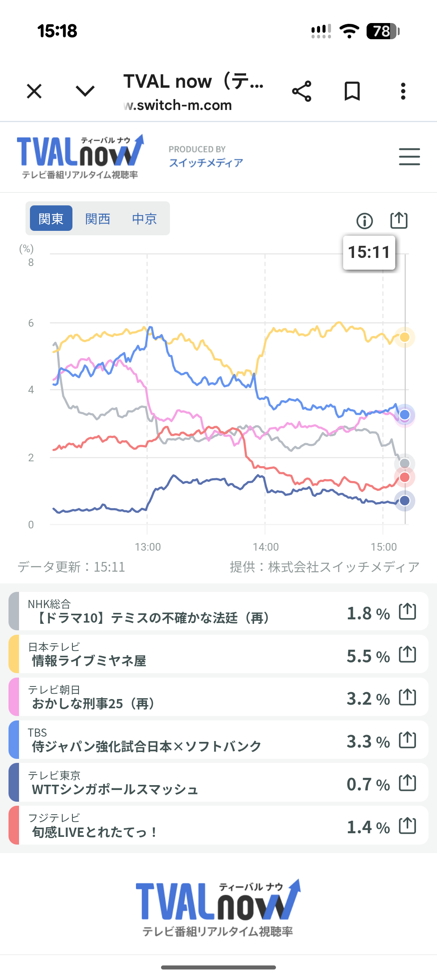
Task: Share the chart using the export icon
Action: (399, 220)
